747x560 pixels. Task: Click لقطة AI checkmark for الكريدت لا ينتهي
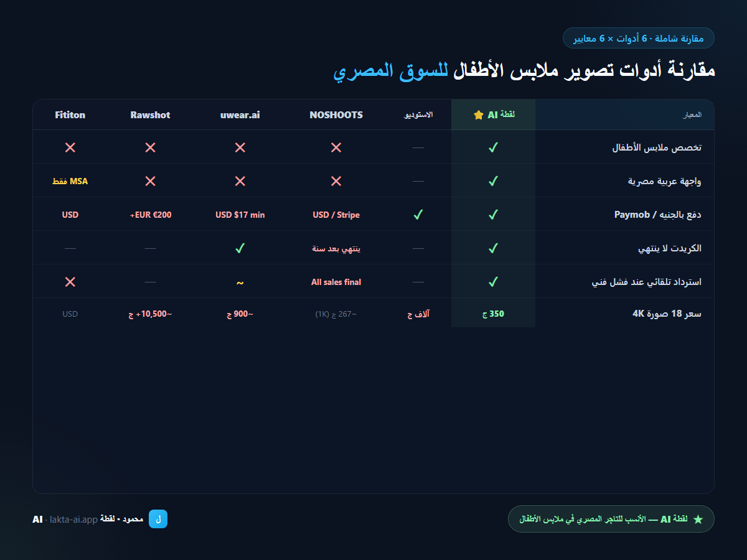(x=493, y=248)
